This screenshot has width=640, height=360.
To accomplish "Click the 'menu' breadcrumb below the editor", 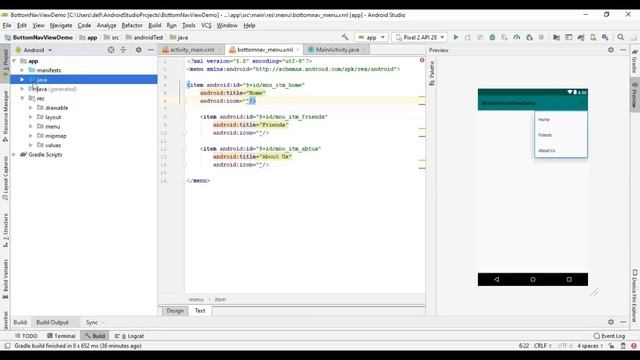I will pyautogui.click(x=196, y=300).
